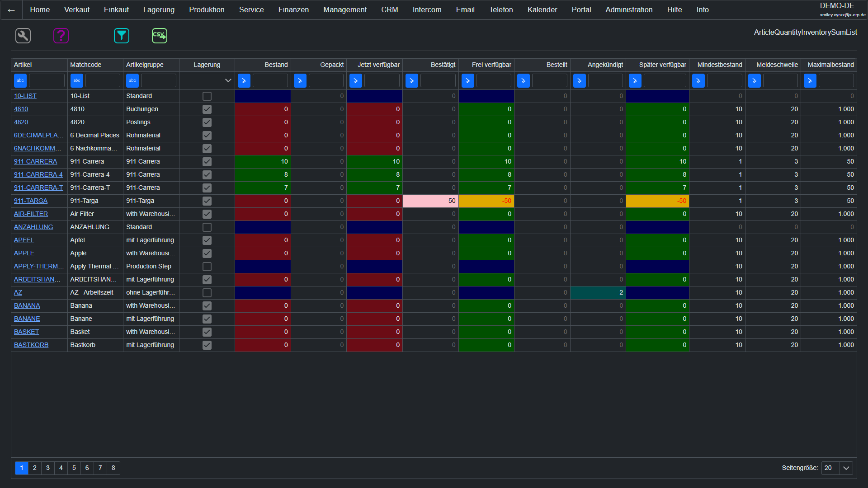
Task: Click the Matchcode filter text field
Action: [103, 81]
